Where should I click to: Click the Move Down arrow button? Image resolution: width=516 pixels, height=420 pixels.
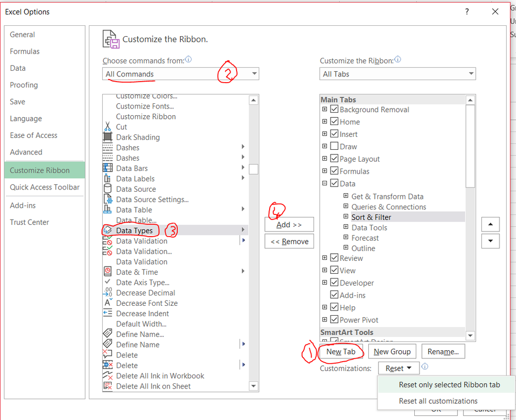[x=490, y=241]
